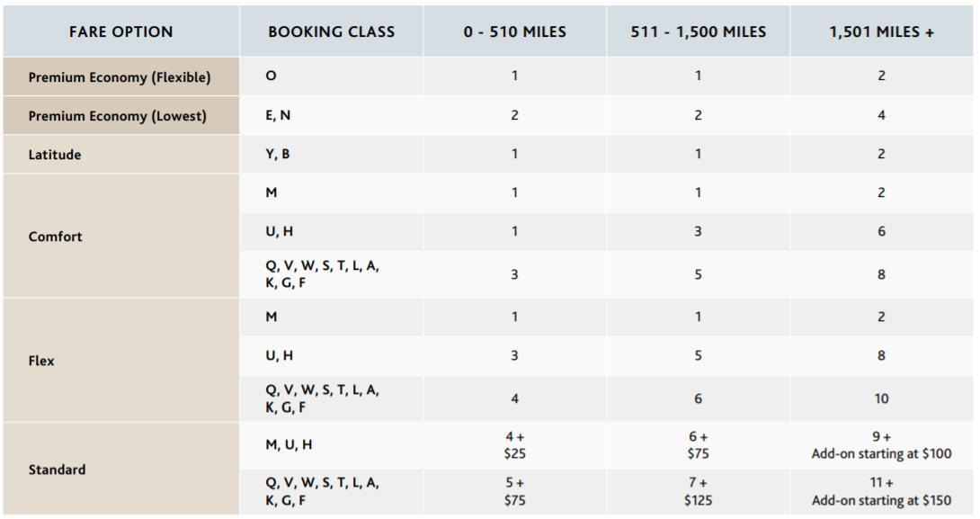Click the 7 + $125 price cell
Screen dimensions: 980x519
pos(698,492)
